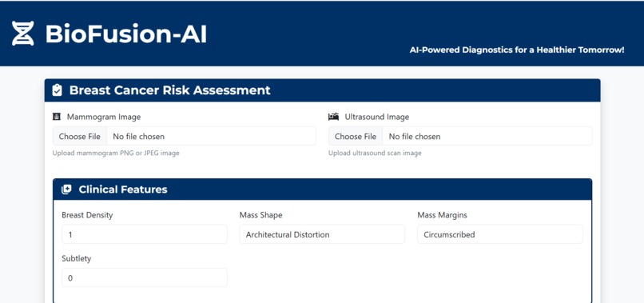
Task: Click 'Upload ultrasound scan image' hint text
Action: [x=375, y=153]
